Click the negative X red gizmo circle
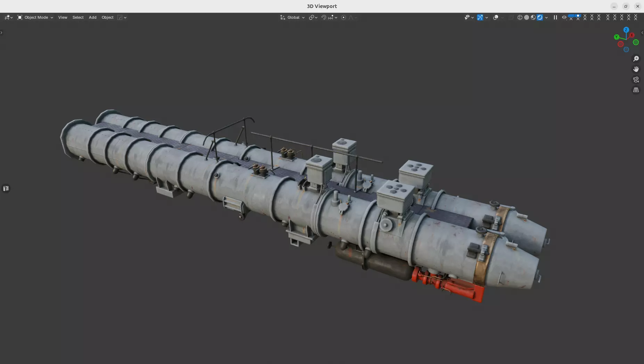 (x=621, y=44)
